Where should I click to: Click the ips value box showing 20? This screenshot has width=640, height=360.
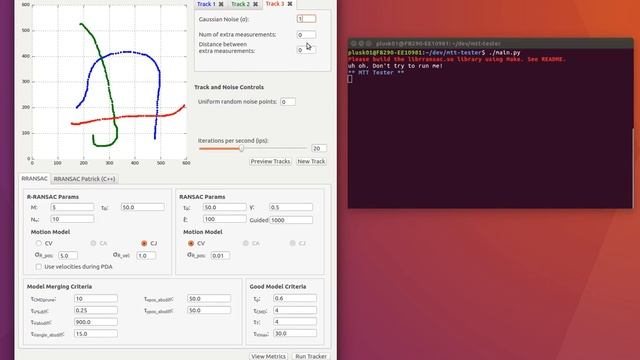point(318,148)
